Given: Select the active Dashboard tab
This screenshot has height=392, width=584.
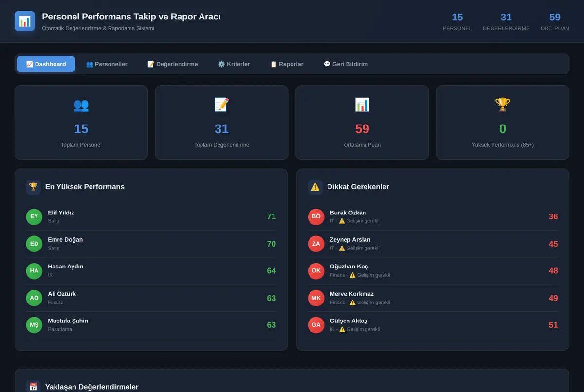Looking at the screenshot, I should 46,64.
